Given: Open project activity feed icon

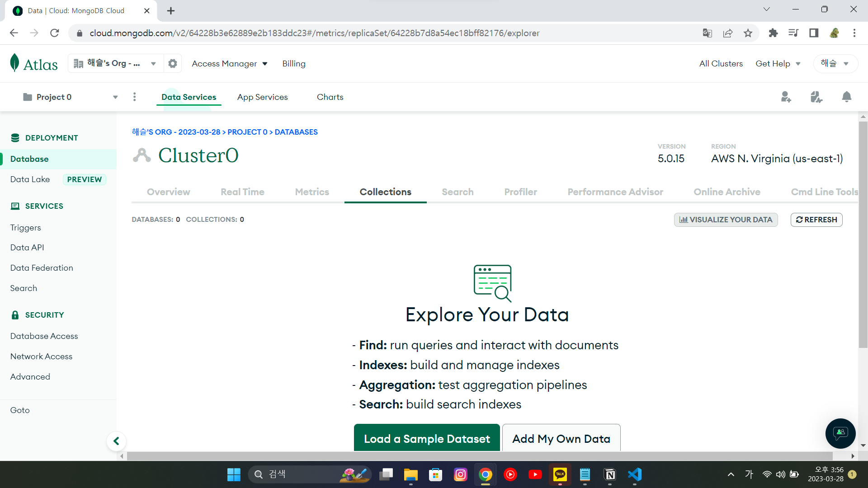Looking at the screenshot, I should (x=816, y=97).
